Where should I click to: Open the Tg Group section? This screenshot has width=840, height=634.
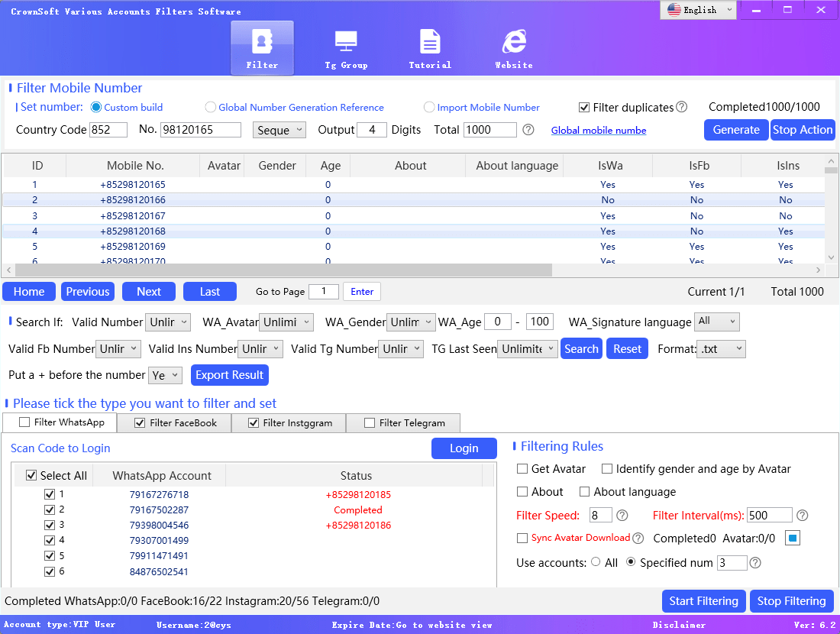click(346, 47)
